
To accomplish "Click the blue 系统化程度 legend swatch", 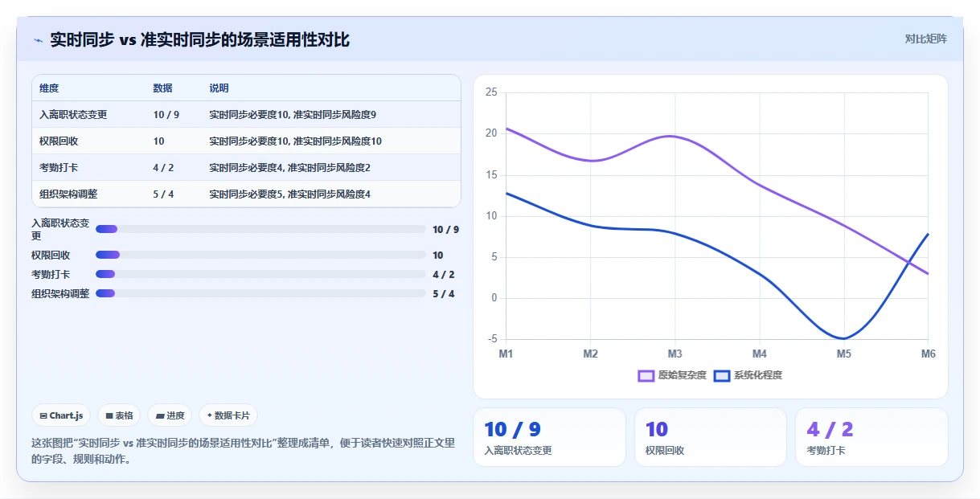I will 722,375.
